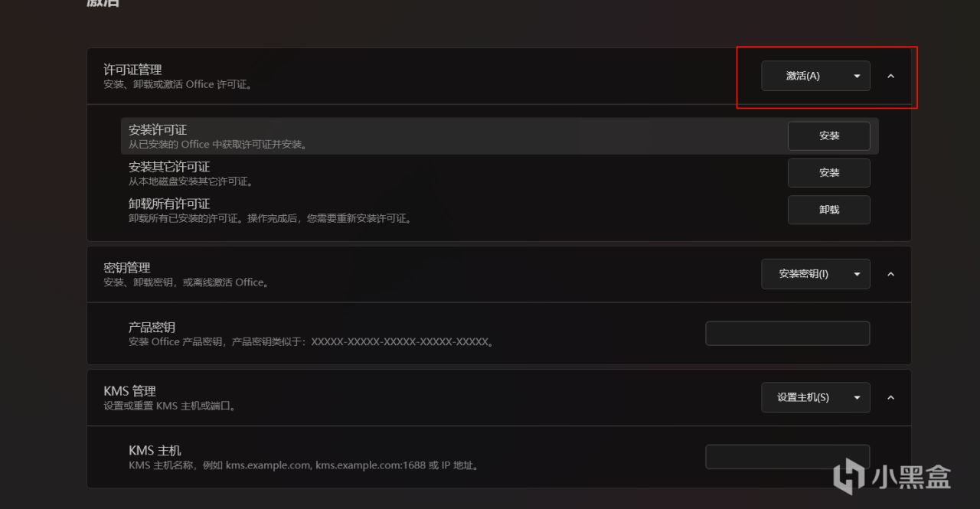This screenshot has width=980, height=509.
Task: Click the 激活(A) activate button
Action: pos(802,76)
